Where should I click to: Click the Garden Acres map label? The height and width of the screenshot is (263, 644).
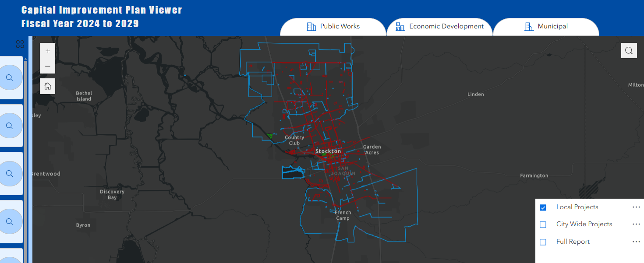372,150
